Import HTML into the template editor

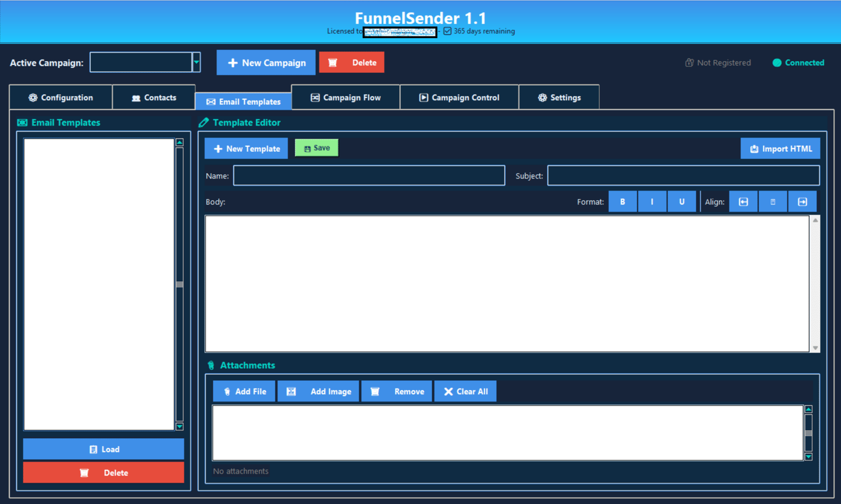[x=780, y=149]
